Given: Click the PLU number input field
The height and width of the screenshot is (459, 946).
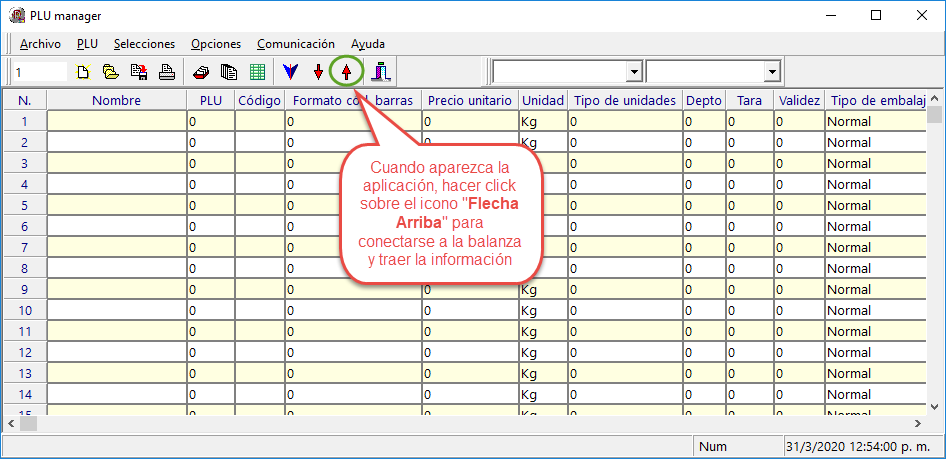Looking at the screenshot, I should point(39,72).
